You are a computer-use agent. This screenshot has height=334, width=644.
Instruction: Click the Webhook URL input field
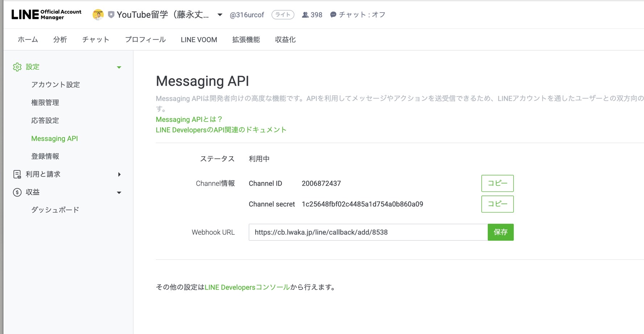pos(368,232)
